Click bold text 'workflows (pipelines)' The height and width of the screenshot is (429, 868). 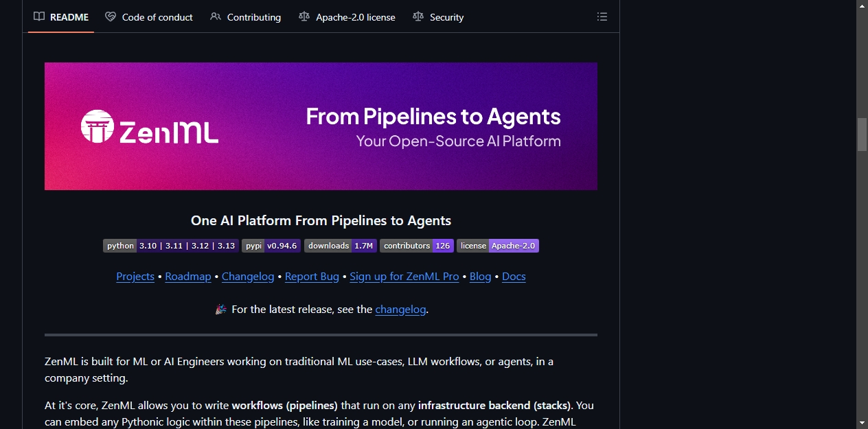pyautogui.click(x=285, y=405)
